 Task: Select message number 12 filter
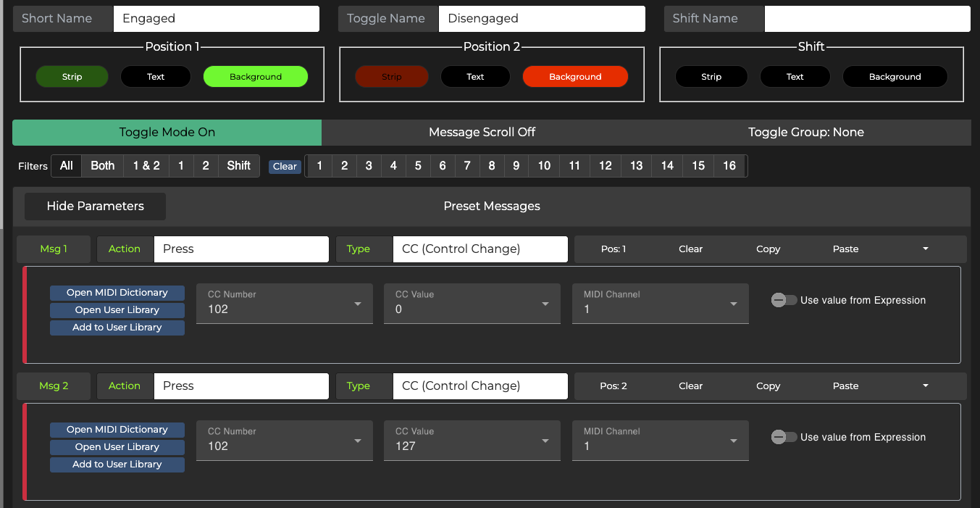click(x=606, y=166)
